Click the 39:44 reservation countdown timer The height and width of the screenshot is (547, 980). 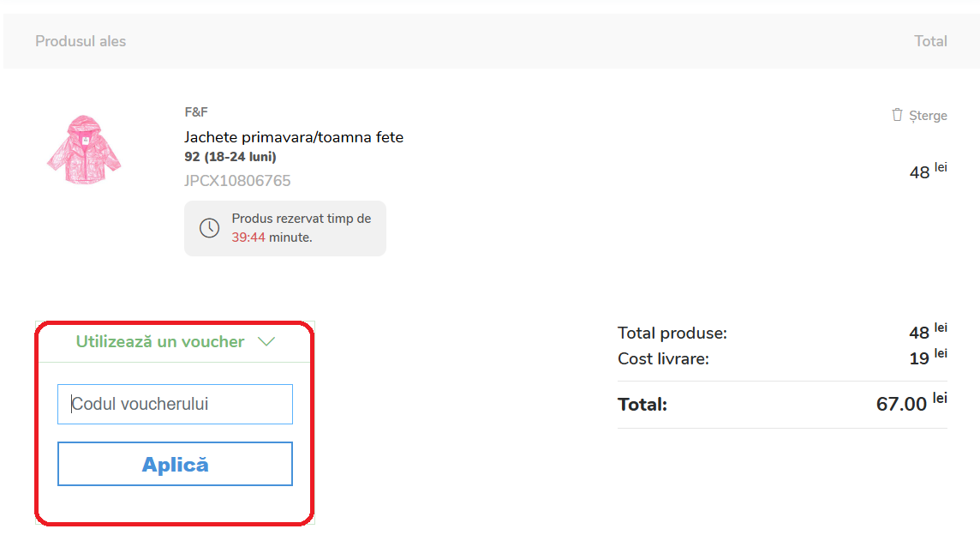248,237
